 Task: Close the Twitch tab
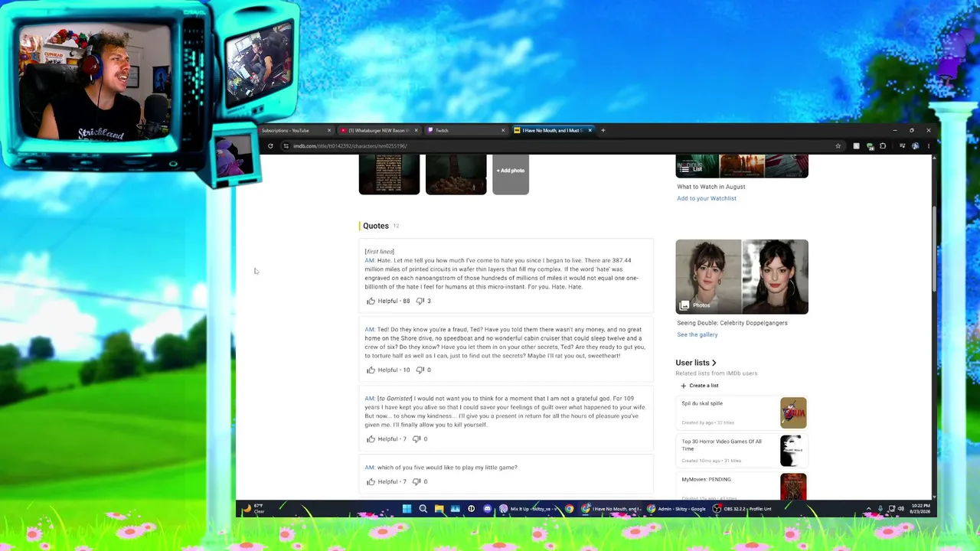503,131
